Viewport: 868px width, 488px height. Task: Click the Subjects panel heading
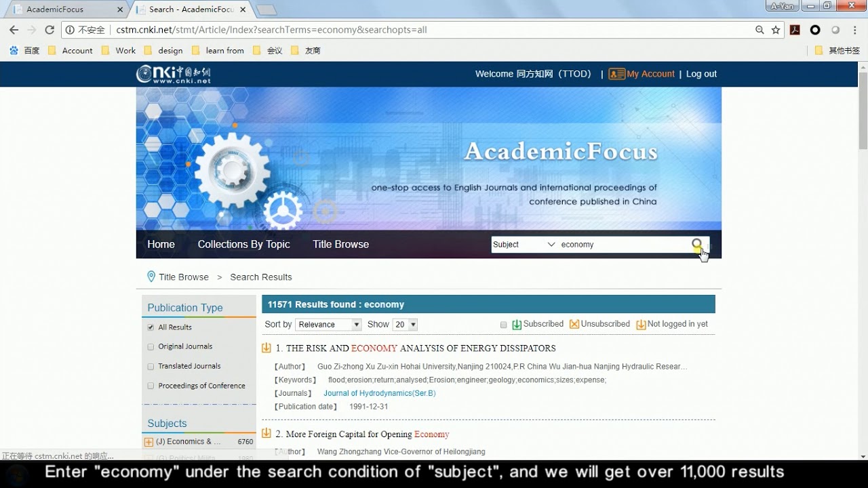[x=167, y=424]
